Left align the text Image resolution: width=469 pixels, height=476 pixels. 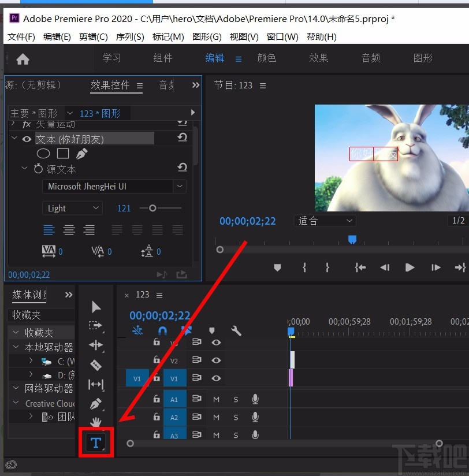pos(49,230)
